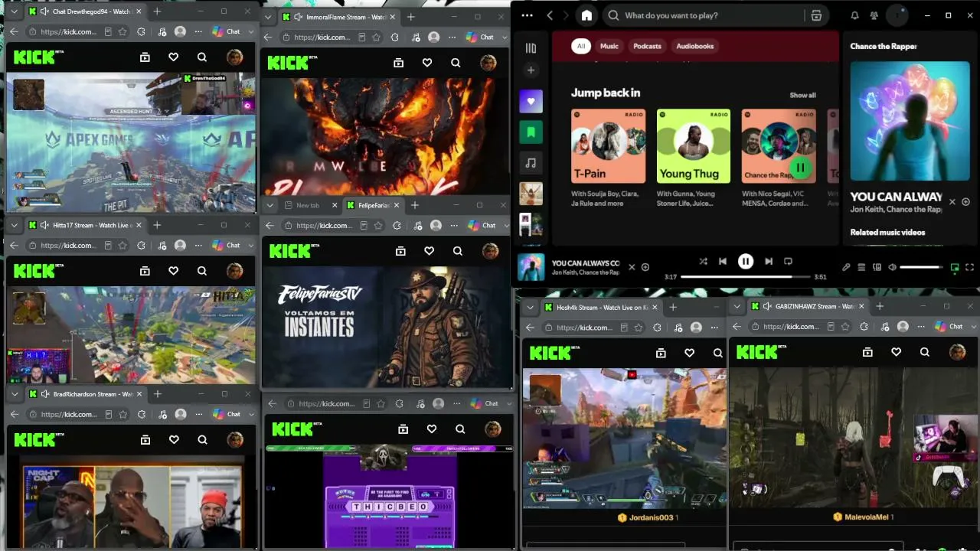Click browser extensions icon in BradRichardson window

(142, 414)
